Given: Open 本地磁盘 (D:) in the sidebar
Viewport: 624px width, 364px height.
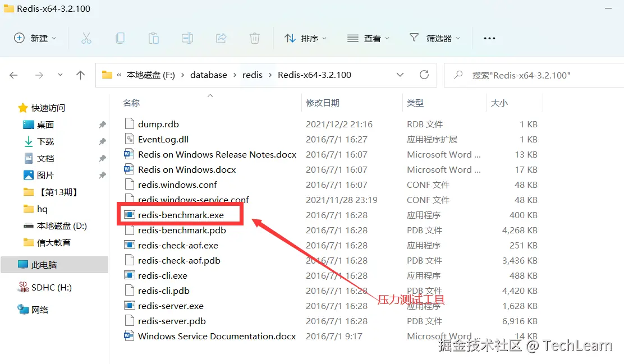Looking at the screenshot, I should [x=55, y=225].
